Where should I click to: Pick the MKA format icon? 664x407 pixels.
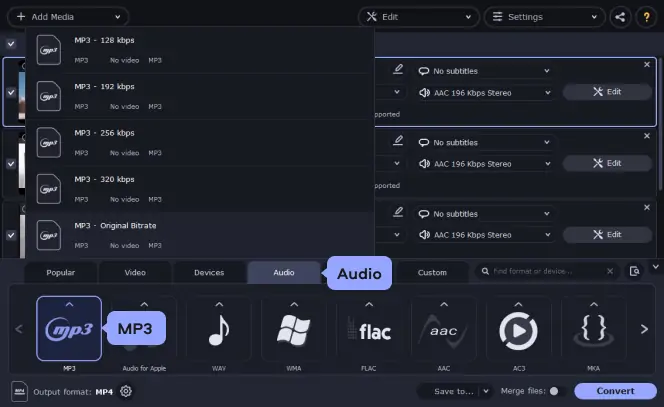(594, 329)
